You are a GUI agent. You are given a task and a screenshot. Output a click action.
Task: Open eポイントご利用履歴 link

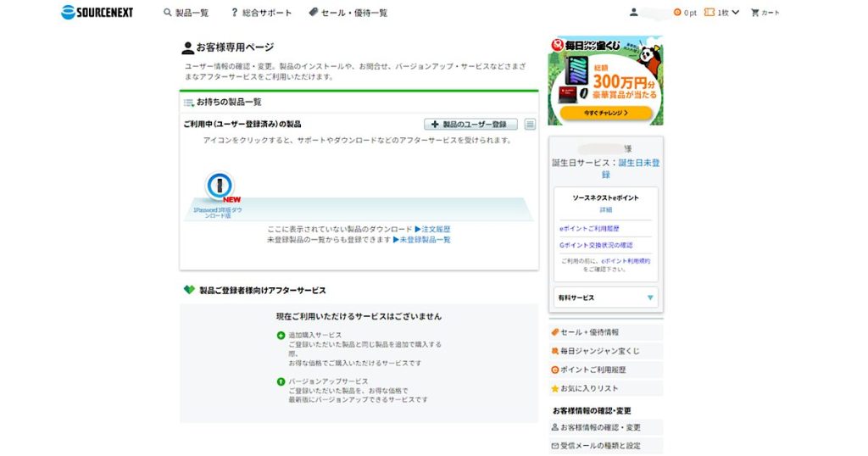pyautogui.click(x=589, y=229)
